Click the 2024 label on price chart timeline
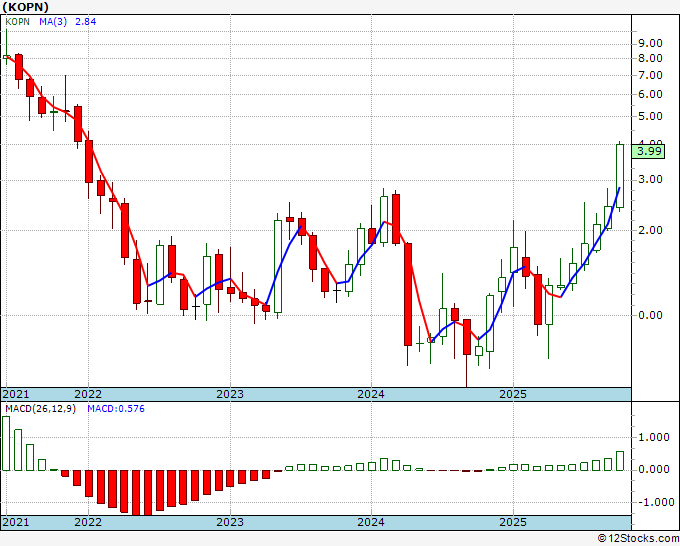This screenshot has height=546, width=680. (x=371, y=394)
